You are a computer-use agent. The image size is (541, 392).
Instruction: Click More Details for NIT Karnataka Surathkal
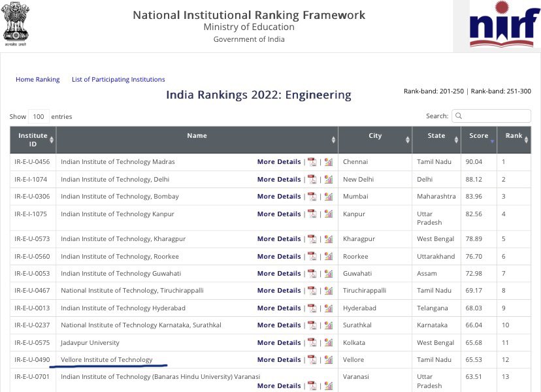pyautogui.click(x=279, y=325)
